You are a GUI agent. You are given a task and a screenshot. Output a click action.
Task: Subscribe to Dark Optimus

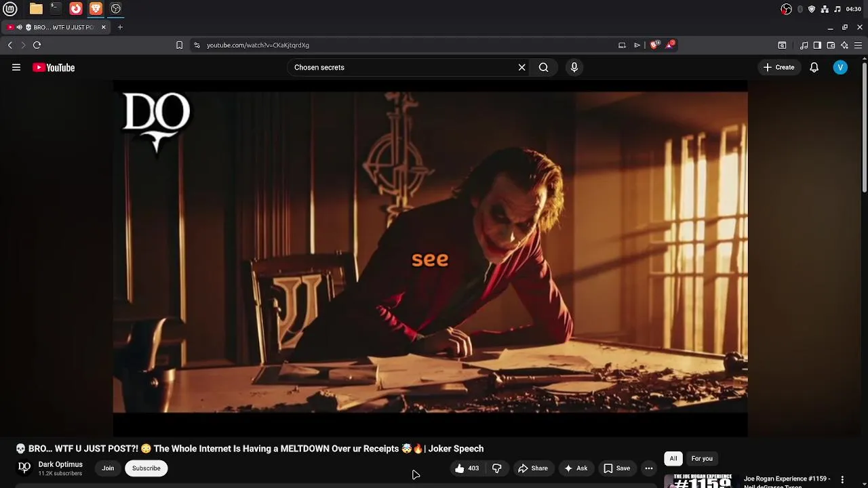(x=146, y=468)
